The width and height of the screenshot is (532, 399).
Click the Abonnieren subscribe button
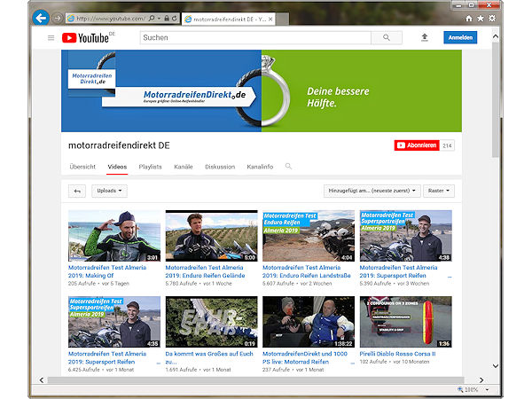tap(417, 145)
